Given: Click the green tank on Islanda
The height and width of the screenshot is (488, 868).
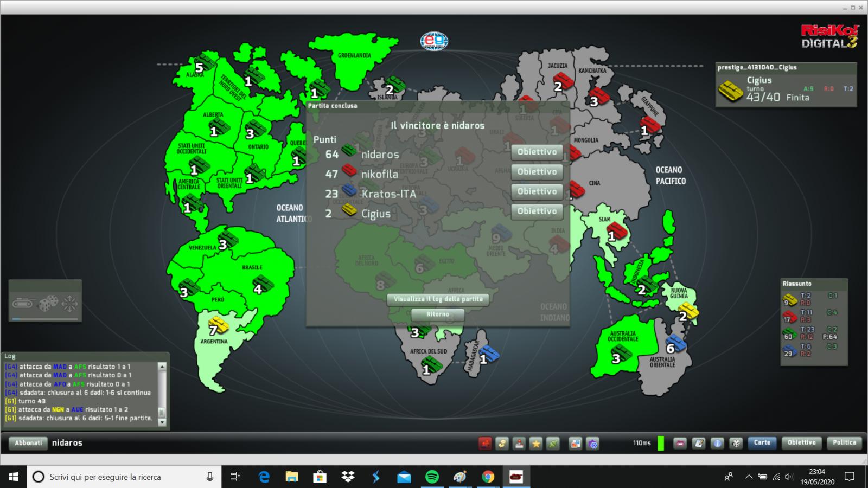Looking at the screenshot, I should (x=395, y=85).
